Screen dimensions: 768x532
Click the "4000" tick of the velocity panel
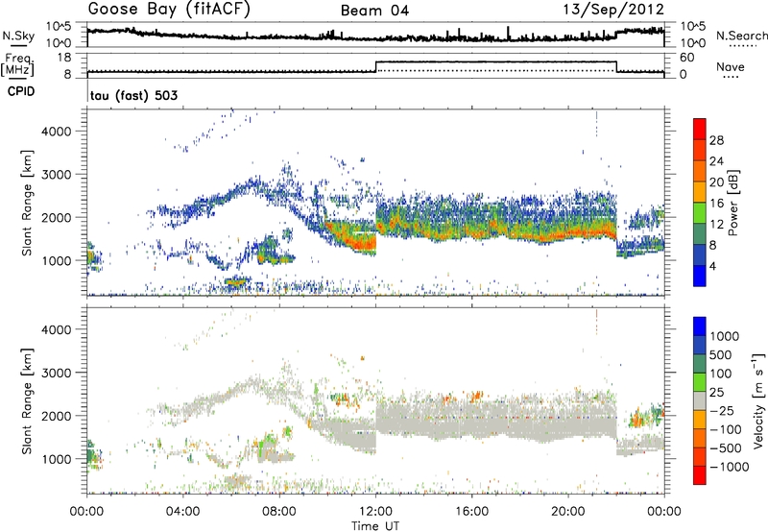pyautogui.click(x=57, y=329)
